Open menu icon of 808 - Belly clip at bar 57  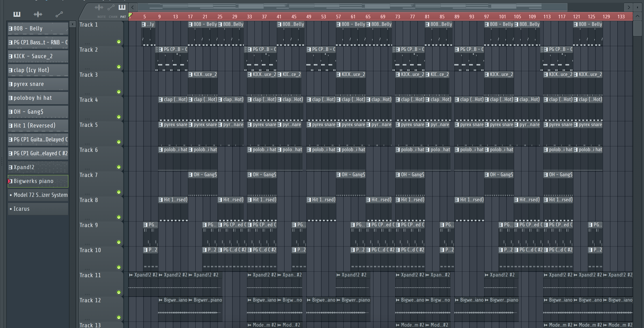[x=339, y=24]
